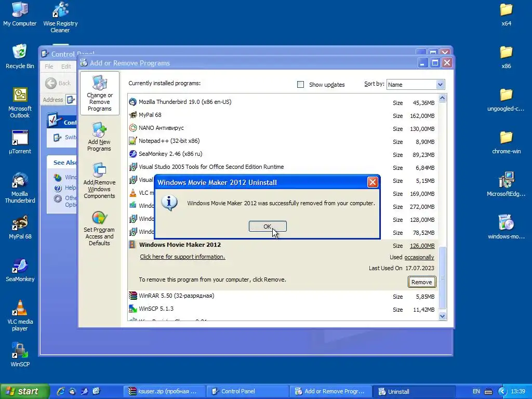Click the 13:39 clock in tray
532x399 pixels.
point(518,391)
